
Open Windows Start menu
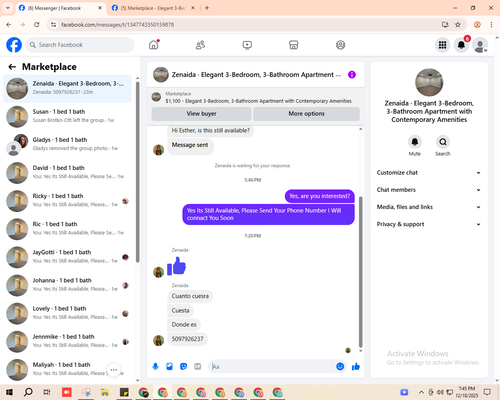point(9,392)
